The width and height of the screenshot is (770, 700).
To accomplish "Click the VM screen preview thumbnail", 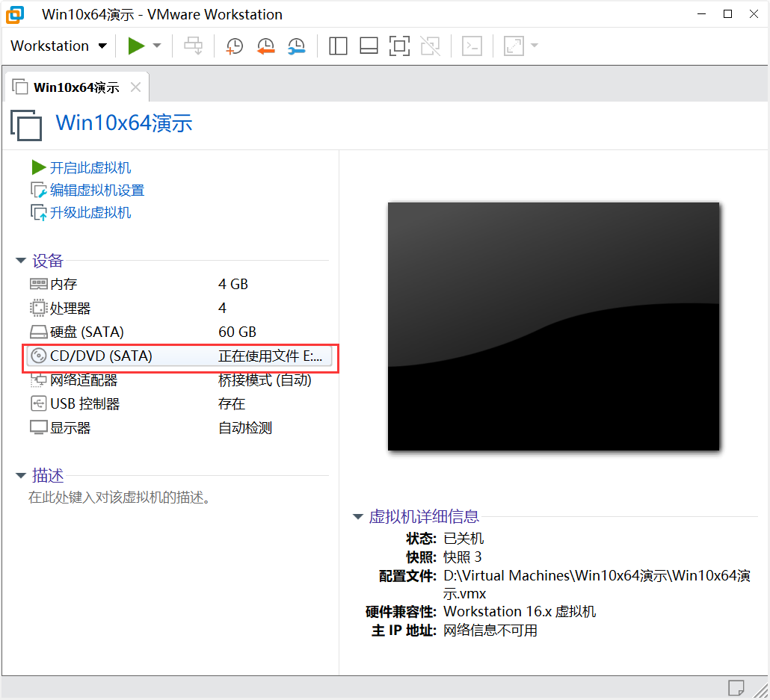I will tap(553, 326).
